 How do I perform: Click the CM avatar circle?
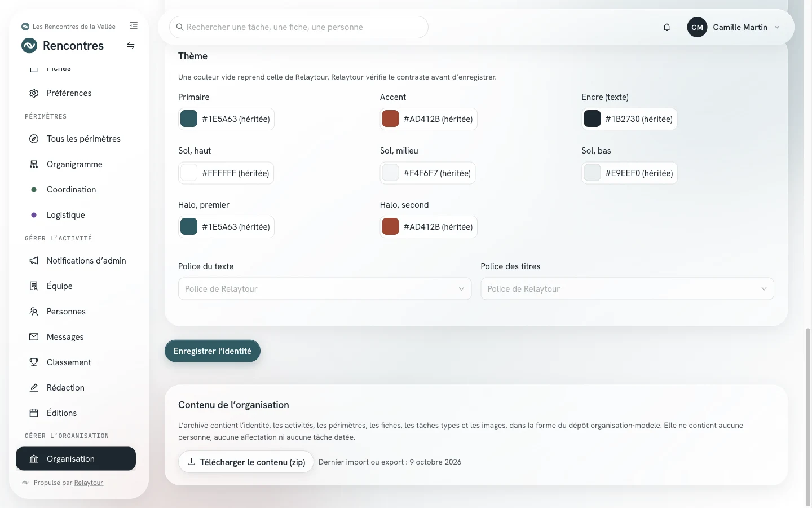click(697, 27)
